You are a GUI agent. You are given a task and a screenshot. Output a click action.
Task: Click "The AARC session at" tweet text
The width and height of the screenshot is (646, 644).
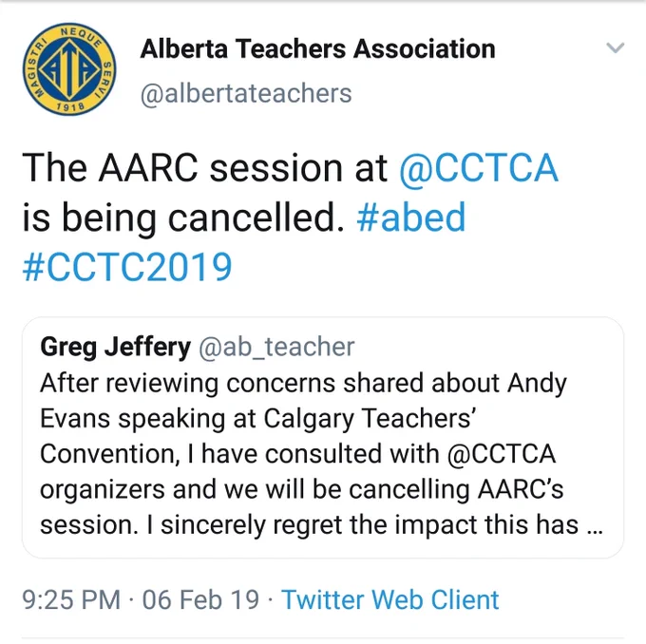204,167
